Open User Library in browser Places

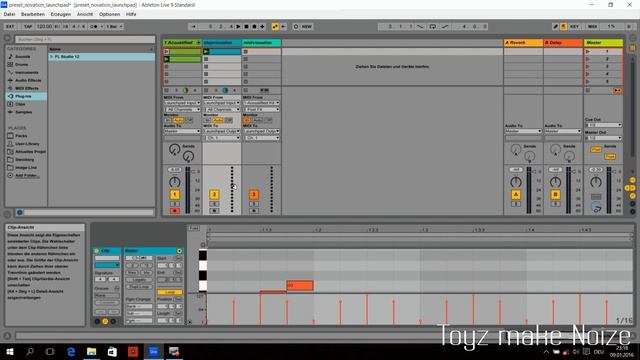pyautogui.click(x=27, y=144)
